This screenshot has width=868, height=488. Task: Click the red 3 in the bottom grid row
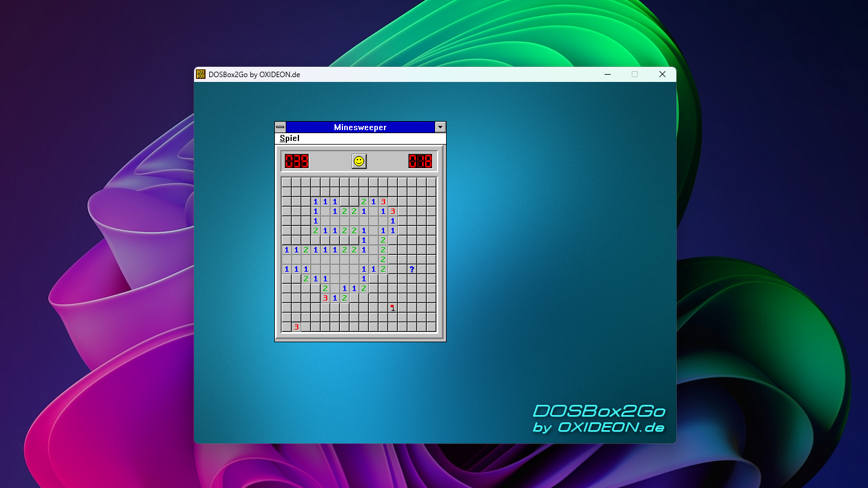297,327
